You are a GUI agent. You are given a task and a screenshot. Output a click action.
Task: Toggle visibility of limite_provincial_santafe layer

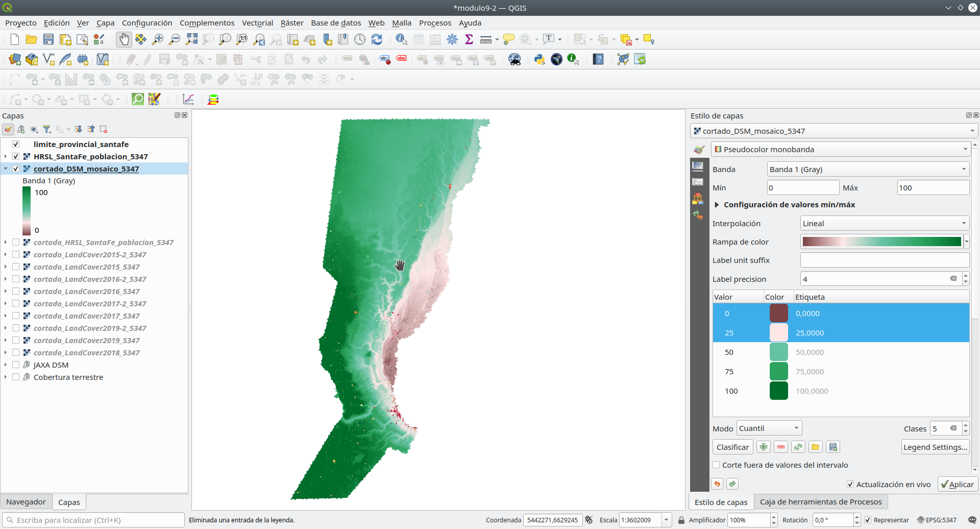coord(16,144)
